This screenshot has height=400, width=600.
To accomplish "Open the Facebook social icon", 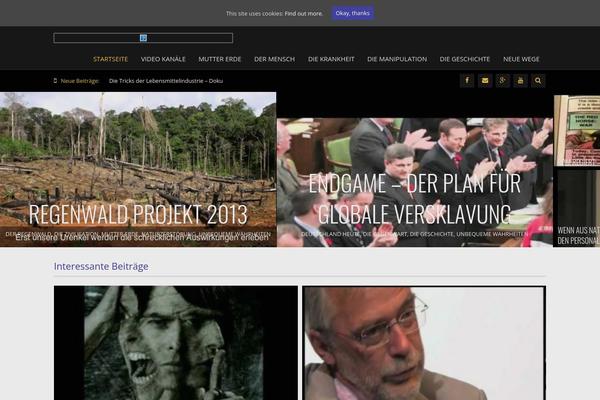I will tap(467, 81).
